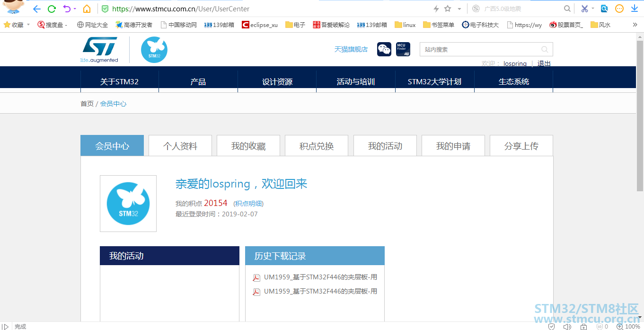This screenshot has width=644, height=330.
Task: Click the blue extension icon in toolbar
Action: pyautogui.click(x=604, y=9)
